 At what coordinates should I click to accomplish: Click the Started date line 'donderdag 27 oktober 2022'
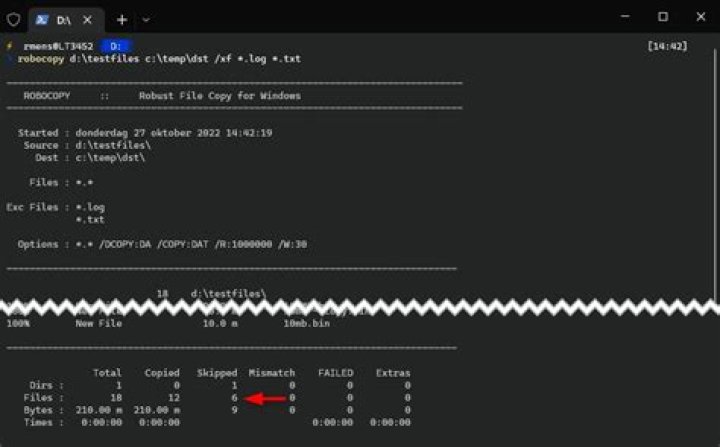147,133
